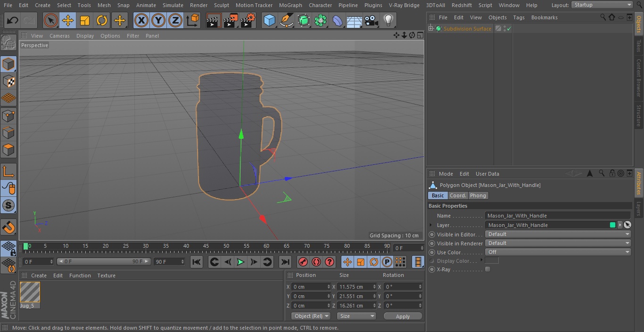The height and width of the screenshot is (332, 644).
Task: Toggle Visible in Editor animation dot
Action: coord(432,235)
